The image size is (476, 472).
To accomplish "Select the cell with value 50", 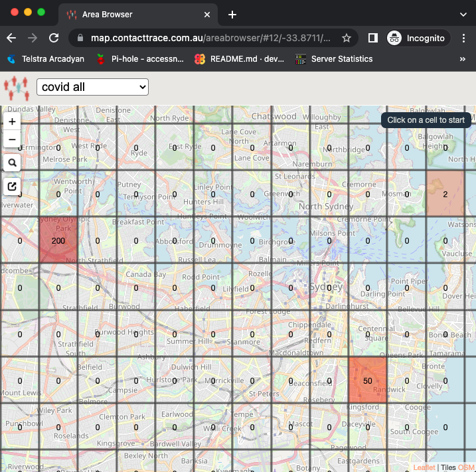I will pyautogui.click(x=368, y=380).
